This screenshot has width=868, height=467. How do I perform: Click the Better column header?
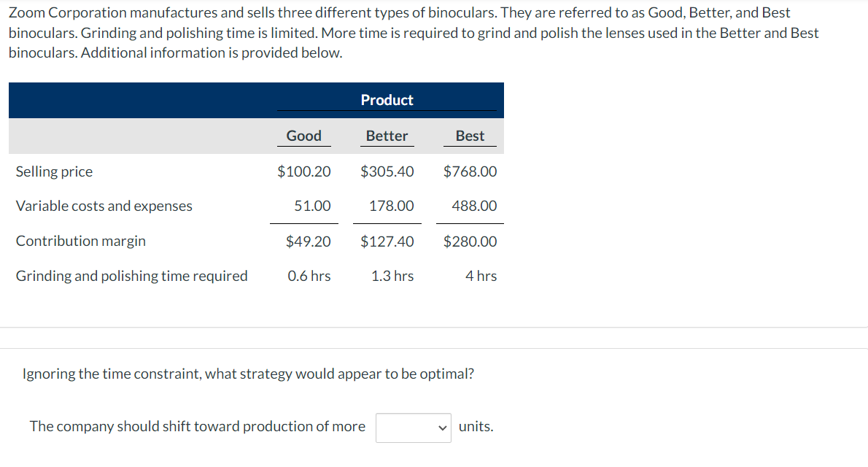(387, 136)
